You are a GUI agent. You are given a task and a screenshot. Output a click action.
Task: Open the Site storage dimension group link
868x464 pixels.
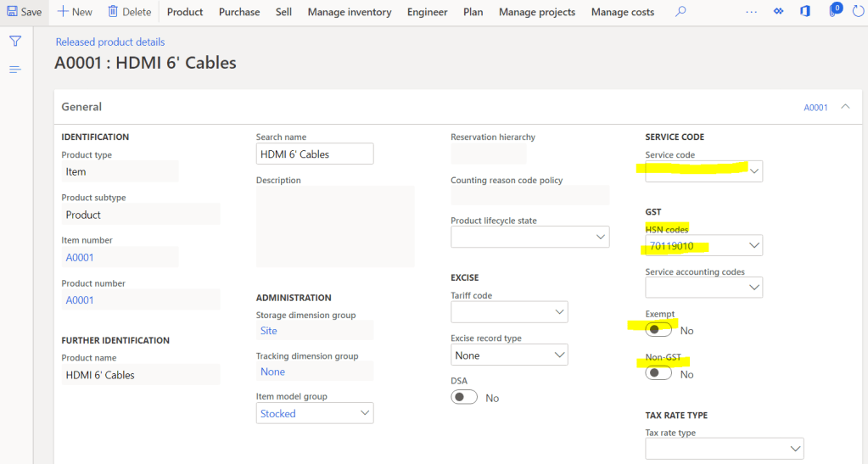click(269, 331)
